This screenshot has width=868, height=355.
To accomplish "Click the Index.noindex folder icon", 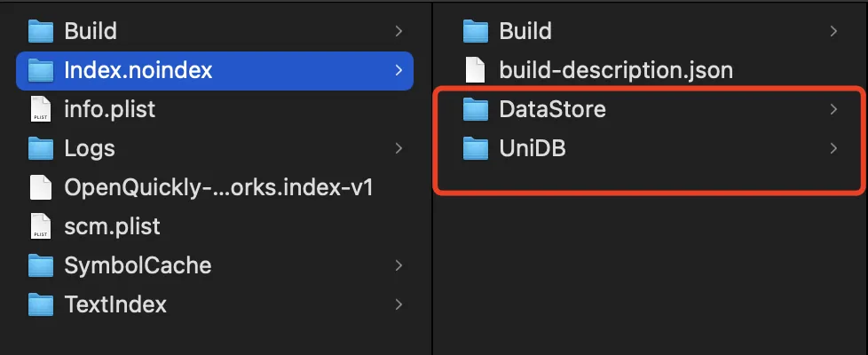I will pyautogui.click(x=42, y=70).
